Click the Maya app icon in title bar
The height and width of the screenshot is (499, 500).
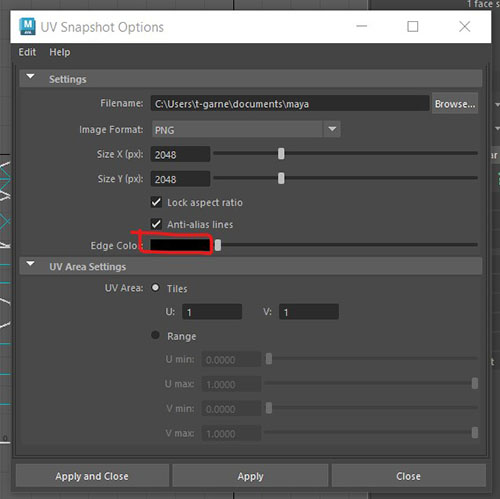28,27
